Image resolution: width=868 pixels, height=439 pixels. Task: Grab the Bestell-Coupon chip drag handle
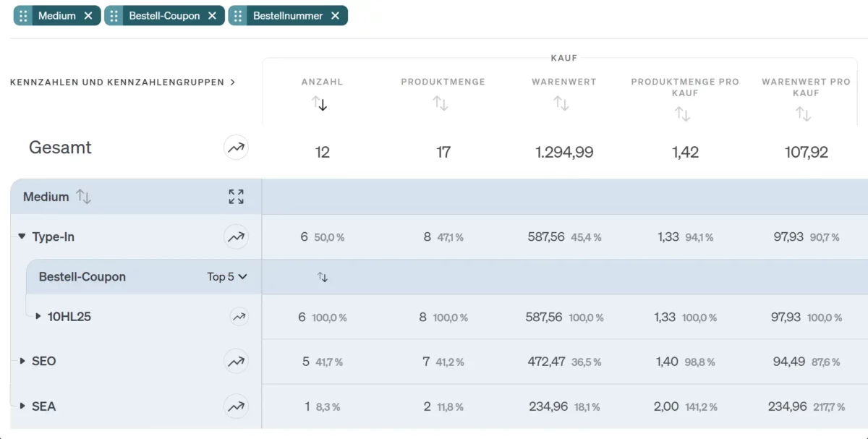114,16
